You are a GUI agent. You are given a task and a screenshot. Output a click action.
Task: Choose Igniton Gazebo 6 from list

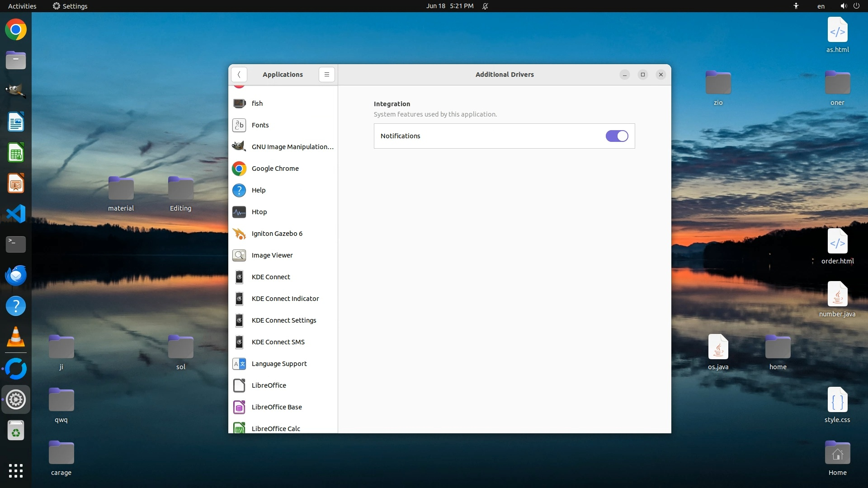(x=277, y=234)
